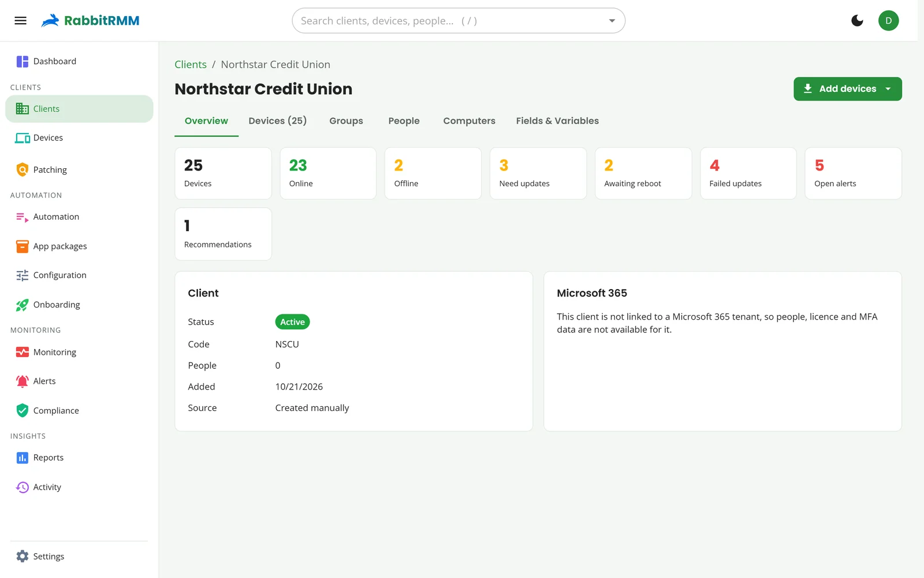Click the Activity history icon

tap(23, 487)
